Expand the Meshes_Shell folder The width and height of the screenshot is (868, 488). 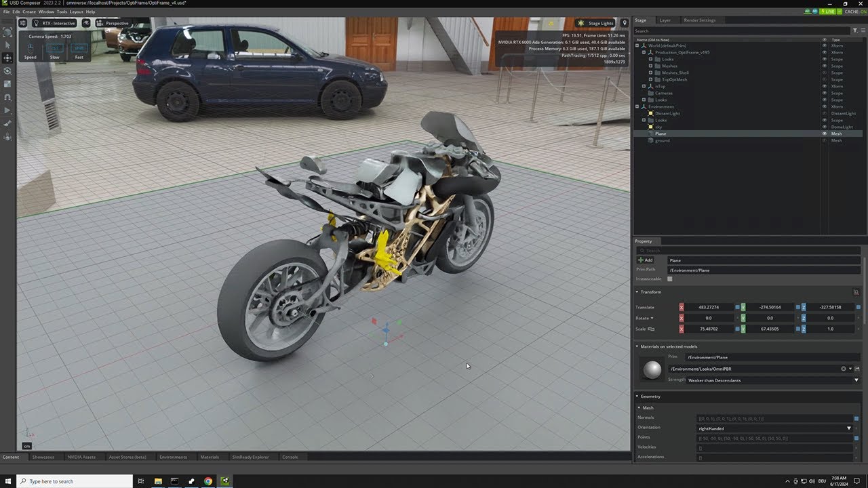point(650,73)
